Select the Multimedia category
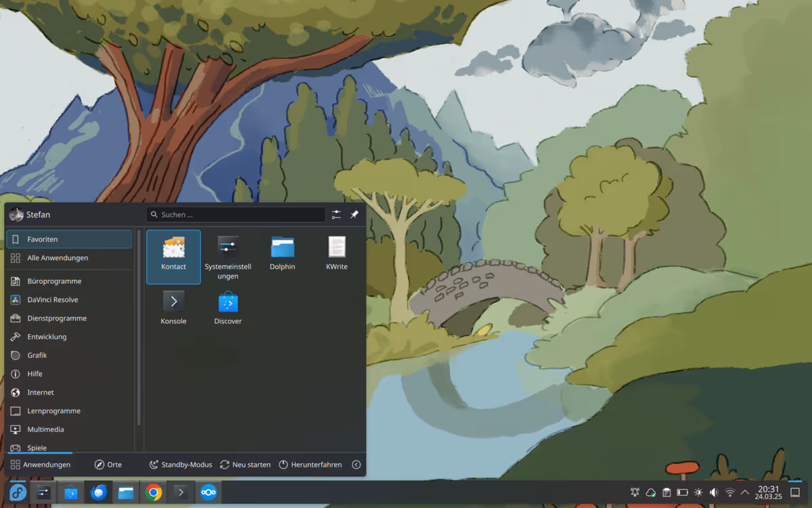The image size is (812, 508). pyautogui.click(x=45, y=429)
